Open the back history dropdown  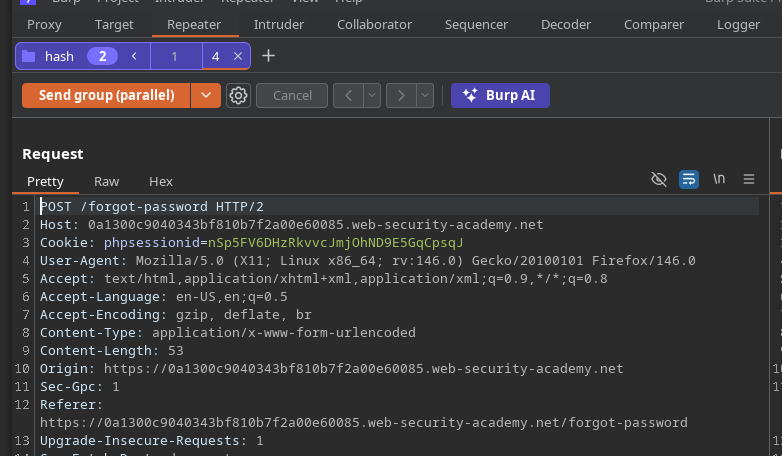(372, 95)
